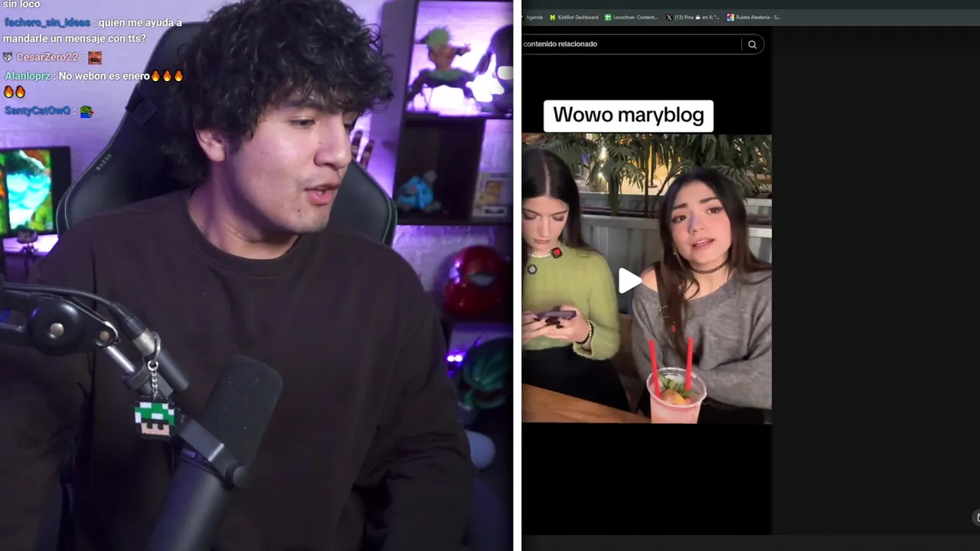
Task: Open the Ruleta Aleatoria bookmark
Action: click(754, 17)
